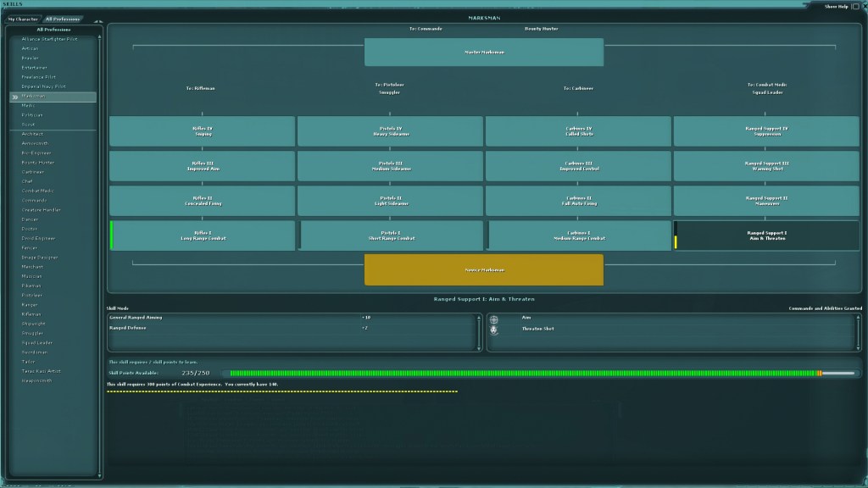The height and width of the screenshot is (488, 868).
Task: Click the professions list vertical scrollbar
Action: click(101, 254)
